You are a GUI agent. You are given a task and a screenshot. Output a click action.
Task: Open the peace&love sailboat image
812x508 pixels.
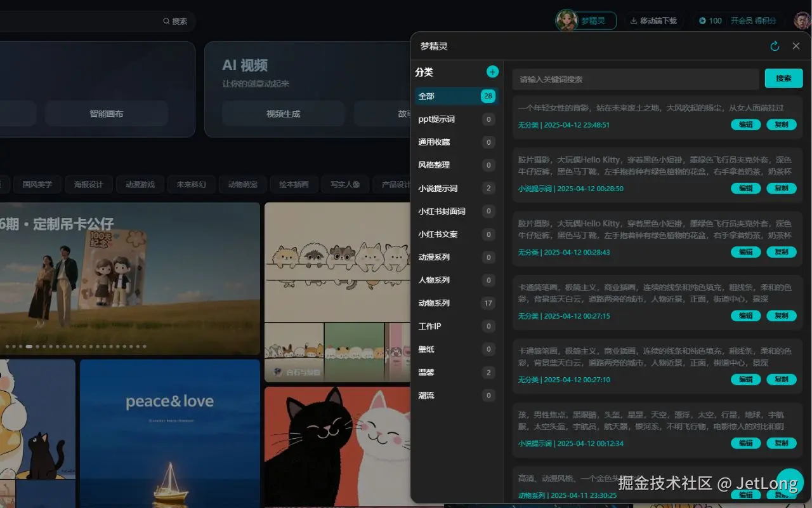170,434
